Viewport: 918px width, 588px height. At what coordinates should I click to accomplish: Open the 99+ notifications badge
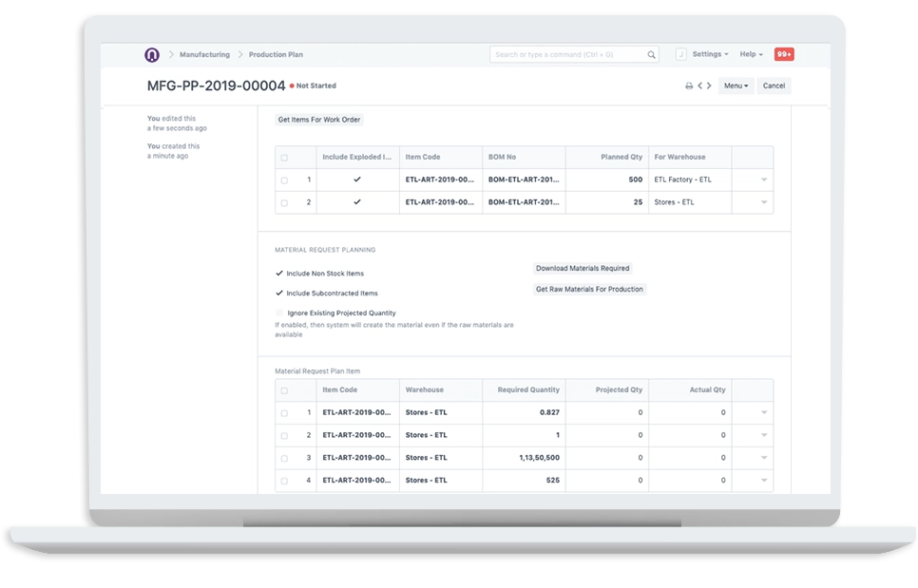(784, 54)
